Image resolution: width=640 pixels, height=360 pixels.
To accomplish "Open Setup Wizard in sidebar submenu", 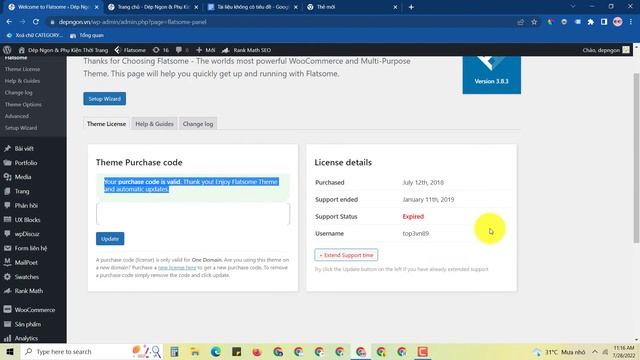I will 21,128.
